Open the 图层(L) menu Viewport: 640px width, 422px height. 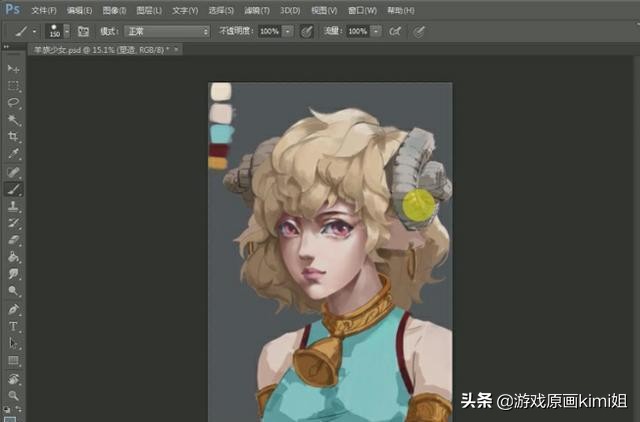click(x=149, y=11)
